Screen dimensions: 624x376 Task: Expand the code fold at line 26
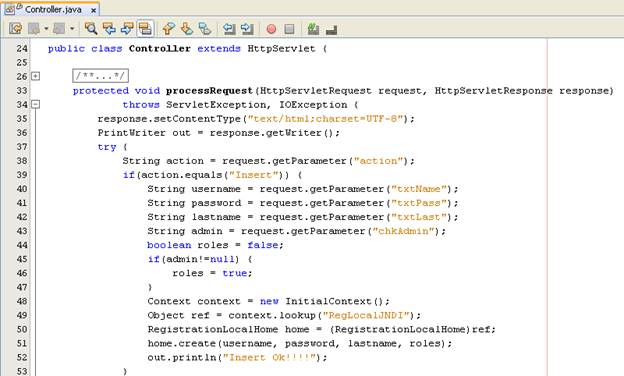35,76
